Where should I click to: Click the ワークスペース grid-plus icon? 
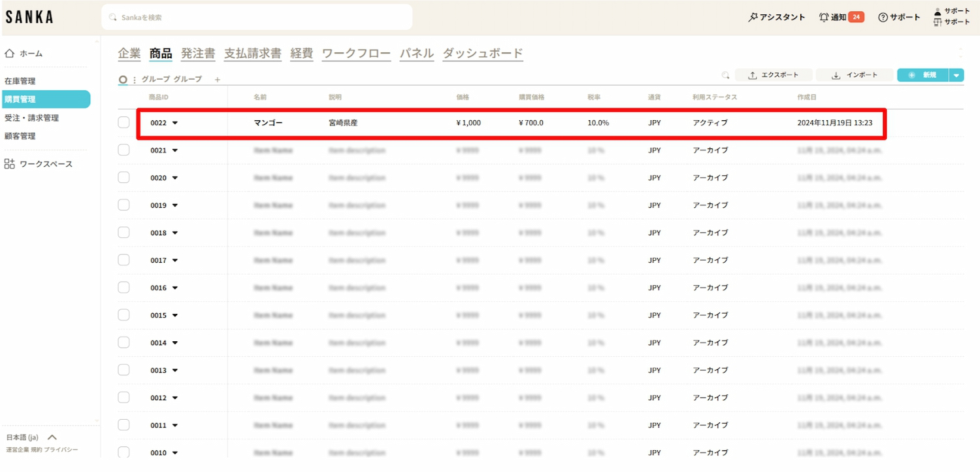coord(10,164)
